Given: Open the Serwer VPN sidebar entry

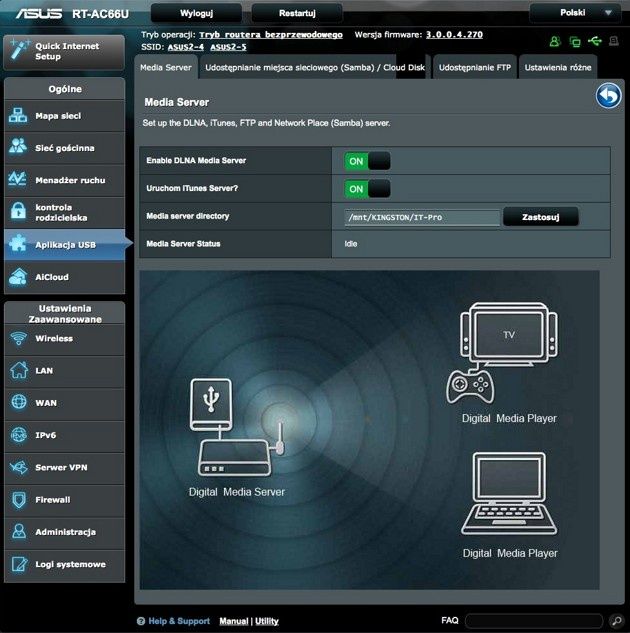Looking at the screenshot, I should pyautogui.click(x=65, y=467).
